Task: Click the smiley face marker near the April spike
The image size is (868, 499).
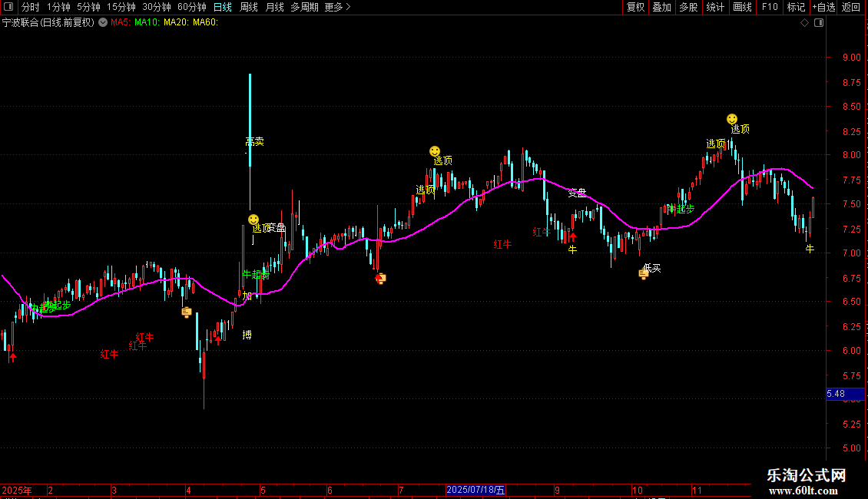Action: coord(253,220)
